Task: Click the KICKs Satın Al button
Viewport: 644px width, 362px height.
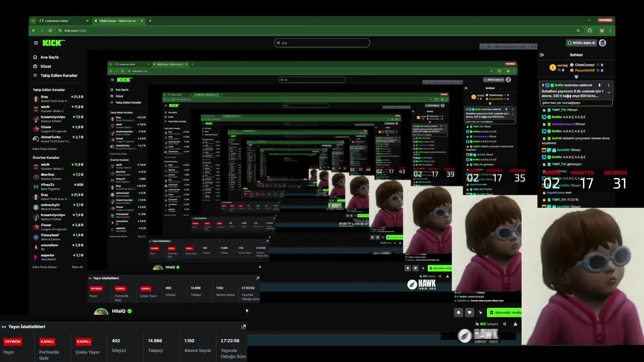Action: 581,43
